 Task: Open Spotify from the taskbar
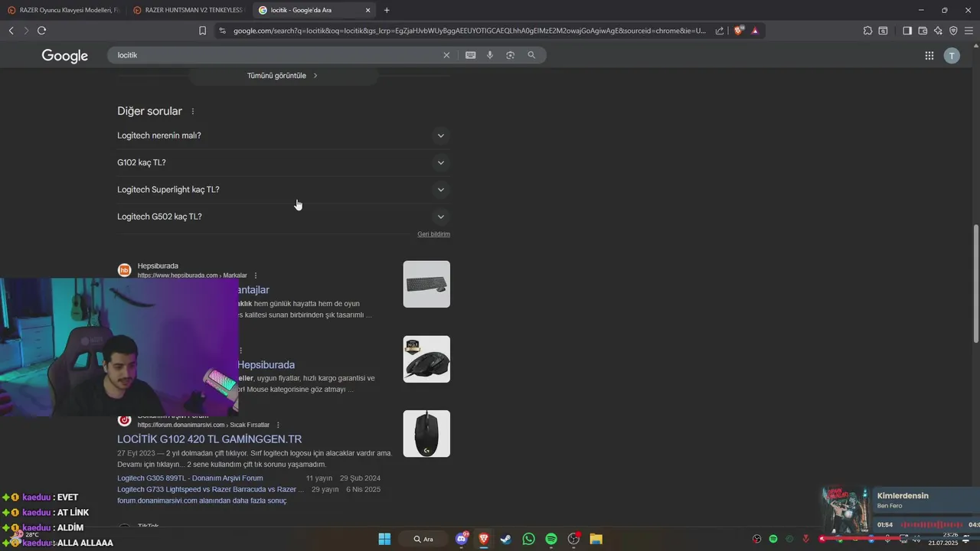(551, 539)
